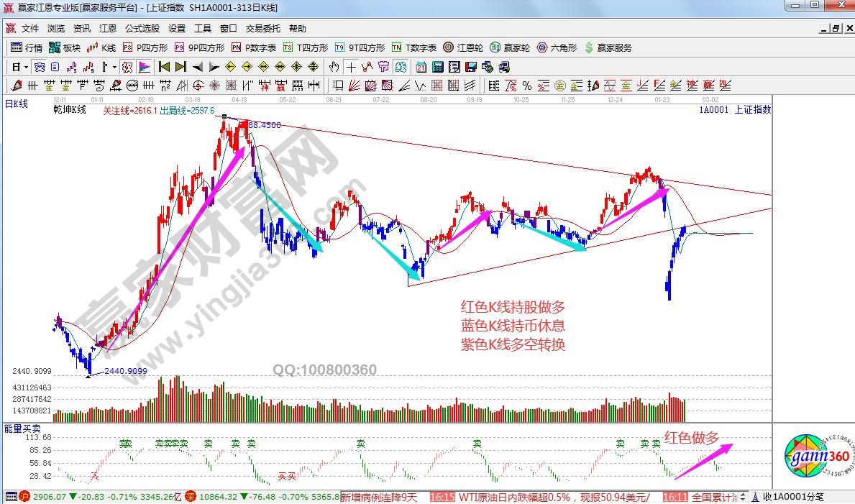Click the 1A0001 上证指数 label
The image size is (855, 504).
(734, 110)
